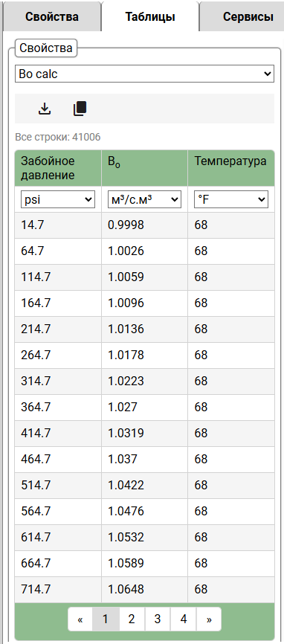This screenshot has height=644, width=284.
Task: Advance pages with » button
Action: pos(209,619)
